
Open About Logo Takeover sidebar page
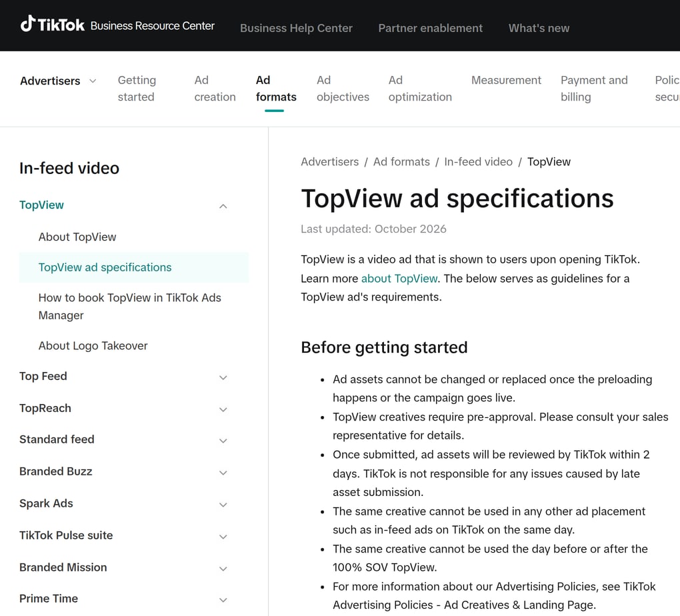tap(93, 346)
